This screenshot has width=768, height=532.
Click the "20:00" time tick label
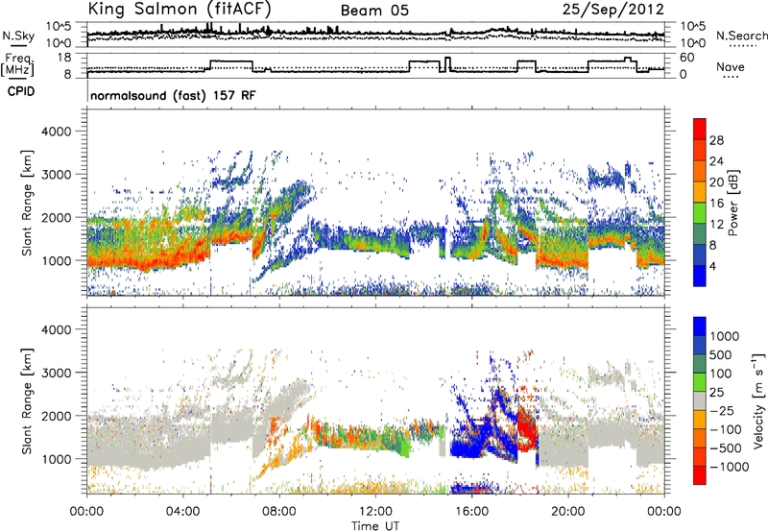(x=568, y=512)
